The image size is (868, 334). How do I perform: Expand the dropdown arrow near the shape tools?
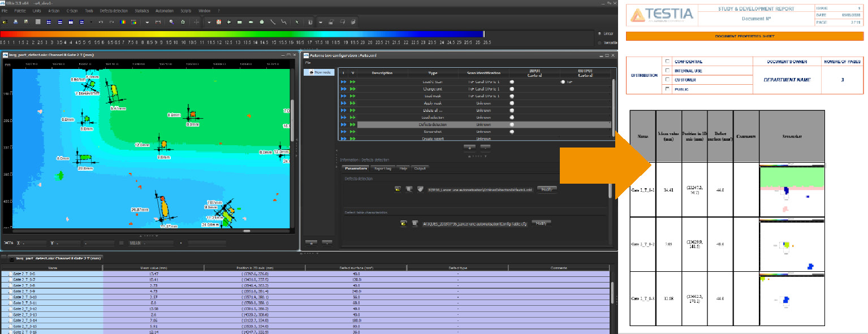pos(209,22)
